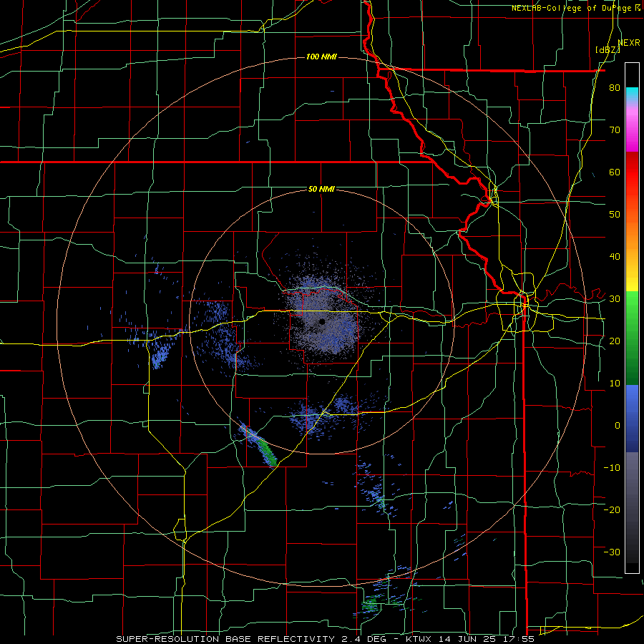Click the green segment of the color bar
This screenshot has width=644, height=644.
pos(632,338)
